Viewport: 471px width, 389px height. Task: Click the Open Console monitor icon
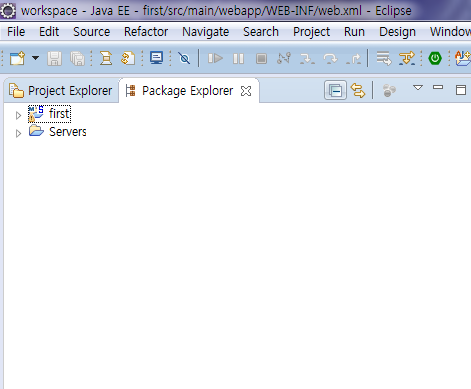(x=156, y=58)
